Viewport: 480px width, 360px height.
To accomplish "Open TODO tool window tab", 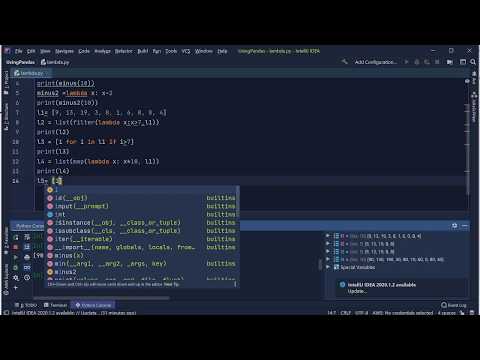I will [26, 305].
